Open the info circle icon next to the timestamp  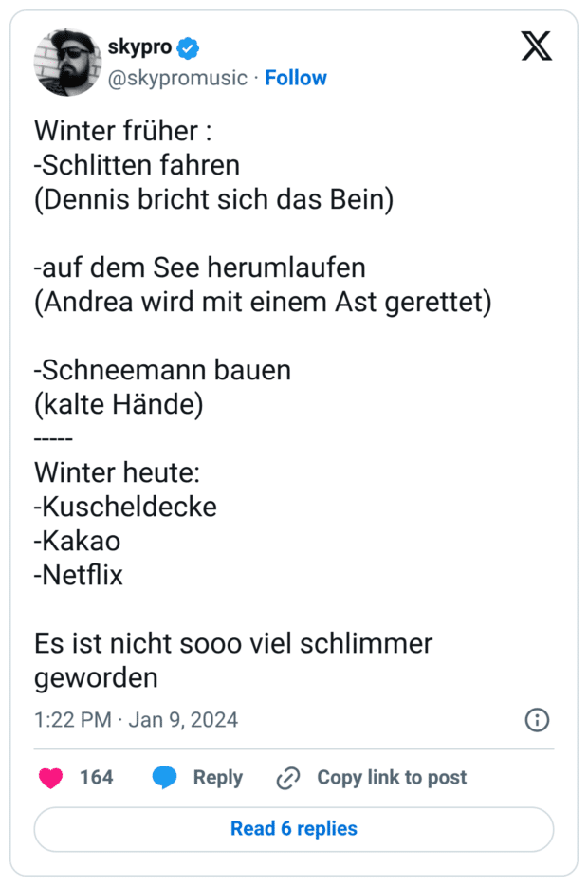(537, 721)
